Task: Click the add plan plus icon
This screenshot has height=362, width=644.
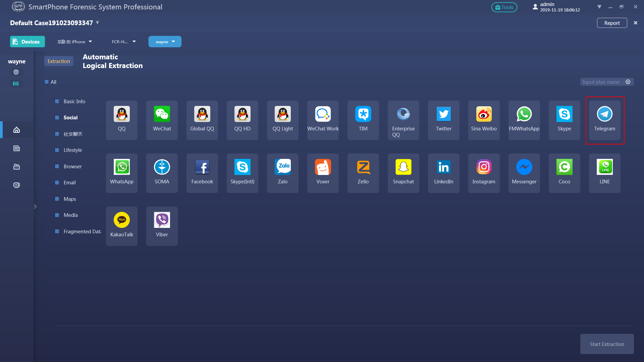Action: point(628,82)
